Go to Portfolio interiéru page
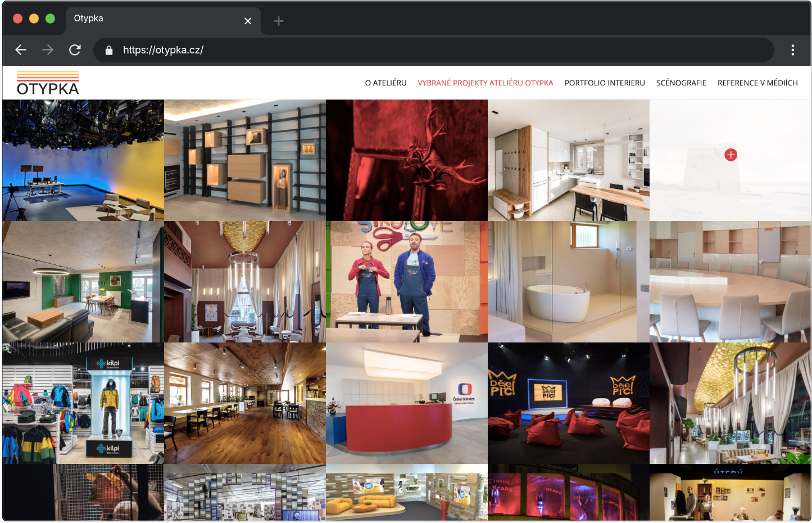The width and height of the screenshot is (812, 523). pos(605,83)
